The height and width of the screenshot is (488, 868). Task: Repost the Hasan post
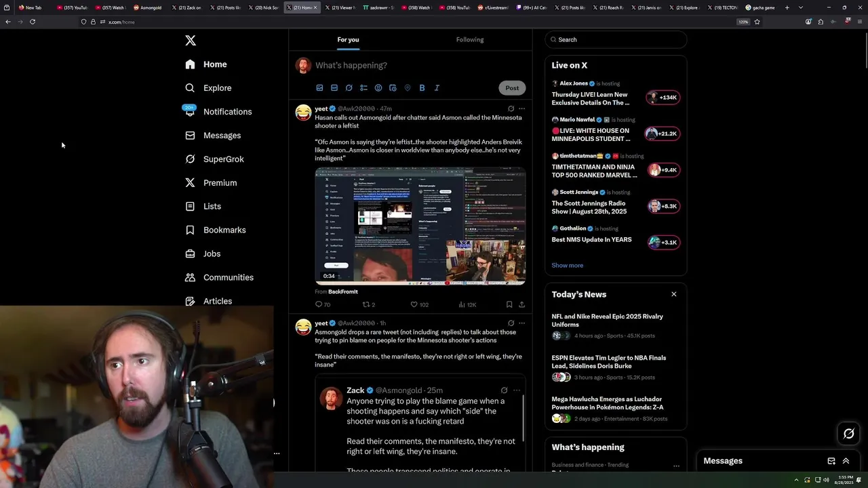pyautogui.click(x=368, y=305)
